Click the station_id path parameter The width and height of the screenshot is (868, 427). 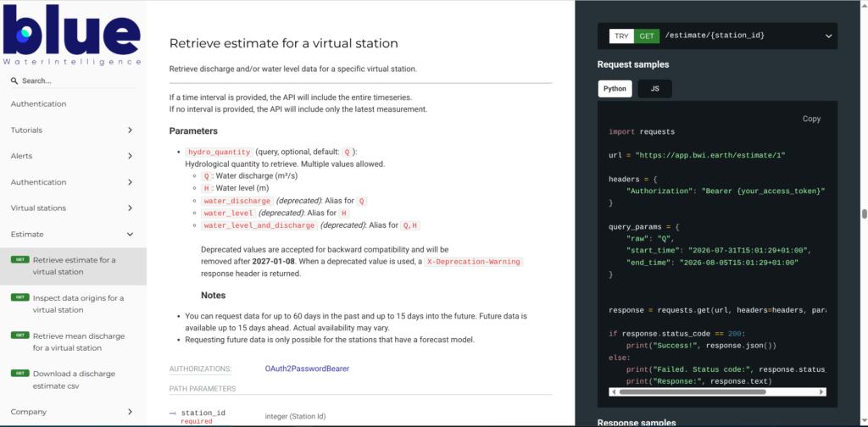[203, 413]
